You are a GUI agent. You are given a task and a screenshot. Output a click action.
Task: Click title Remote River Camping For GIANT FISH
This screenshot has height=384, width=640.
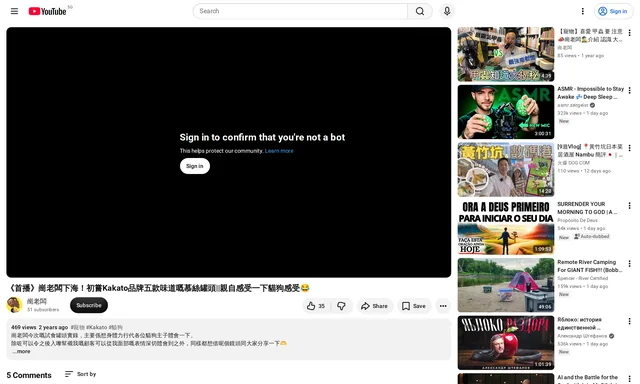pos(590,266)
